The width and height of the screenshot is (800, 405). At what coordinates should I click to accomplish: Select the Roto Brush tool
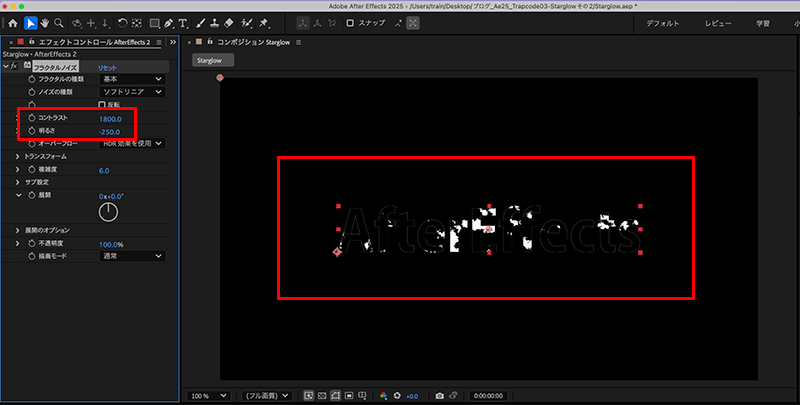tap(247, 23)
